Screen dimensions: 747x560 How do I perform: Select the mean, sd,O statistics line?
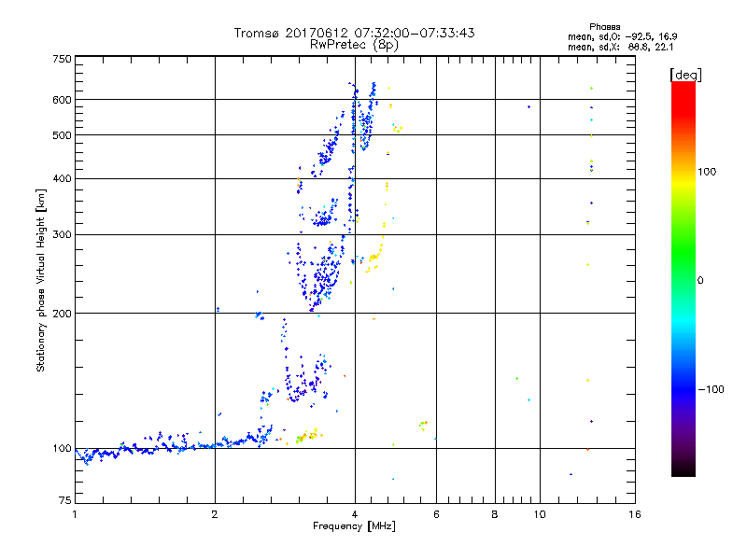coord(608,36)
